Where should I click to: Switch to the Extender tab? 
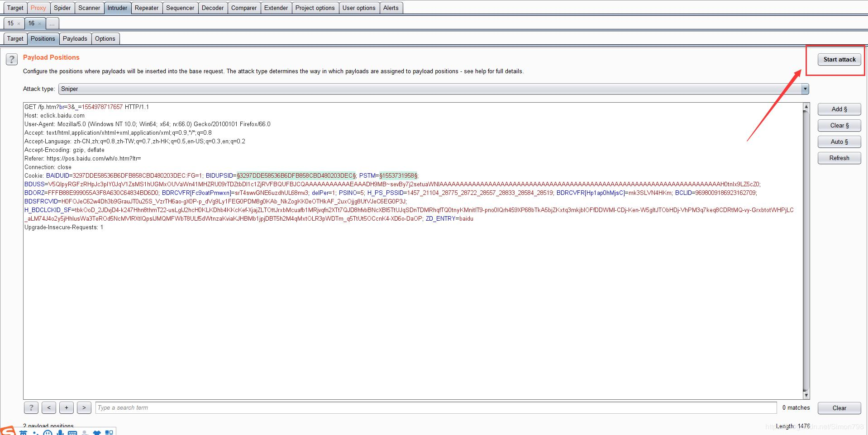(x=276, y=8)
